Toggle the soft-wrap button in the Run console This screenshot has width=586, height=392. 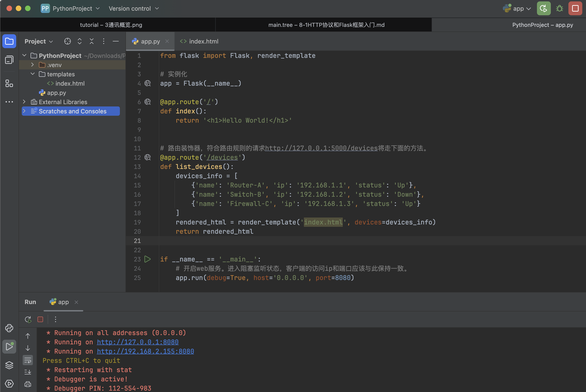pyautogui.click(x=28, y=360)
